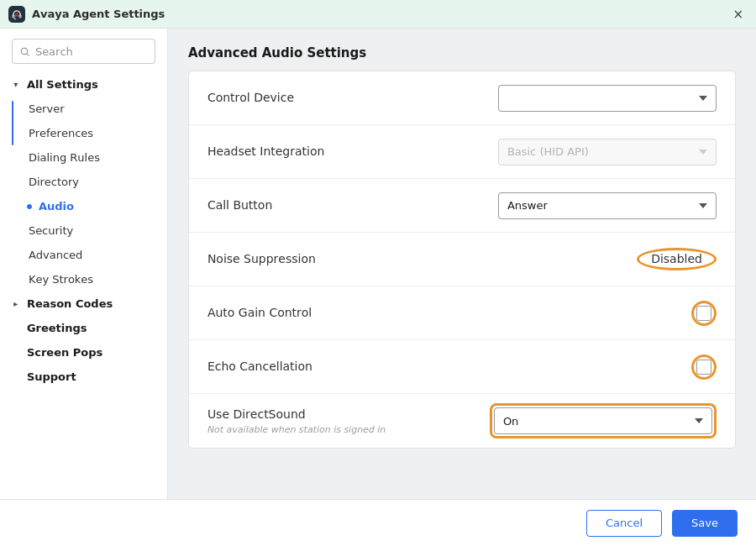Open the Support section
This screenshot has height=546, width=756.
[51, 376]
